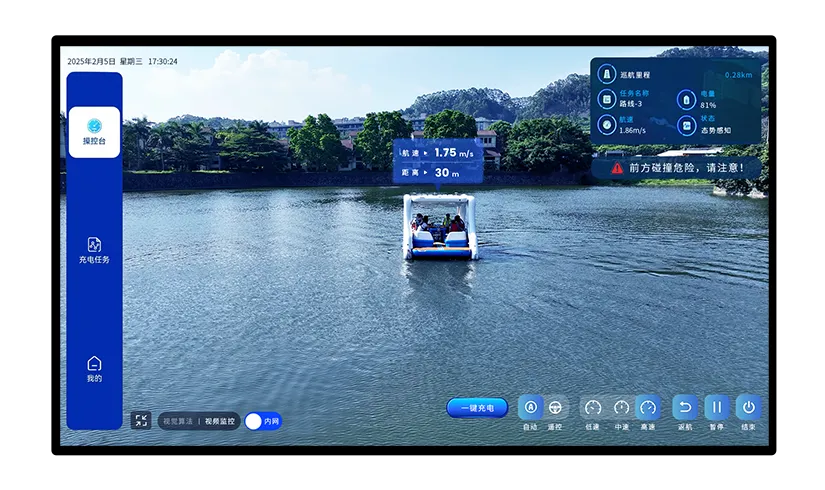The height and width of the screenshot is (490, 825).
Task: Click the 电量 battery level icon
Action: click(686, 99)
